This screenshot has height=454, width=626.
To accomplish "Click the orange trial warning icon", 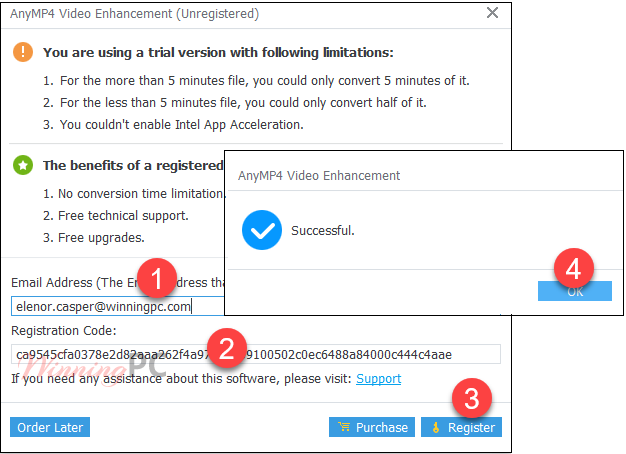I will pos(23,52).
